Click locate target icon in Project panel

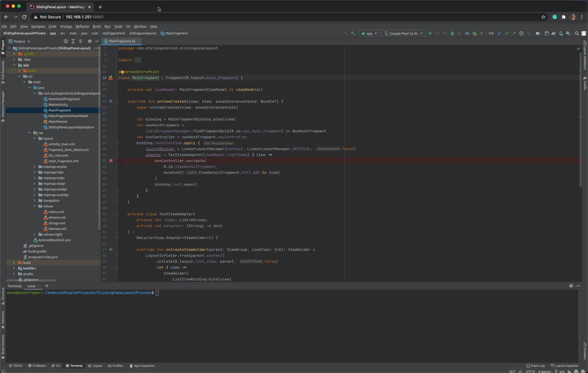point(65,41)
